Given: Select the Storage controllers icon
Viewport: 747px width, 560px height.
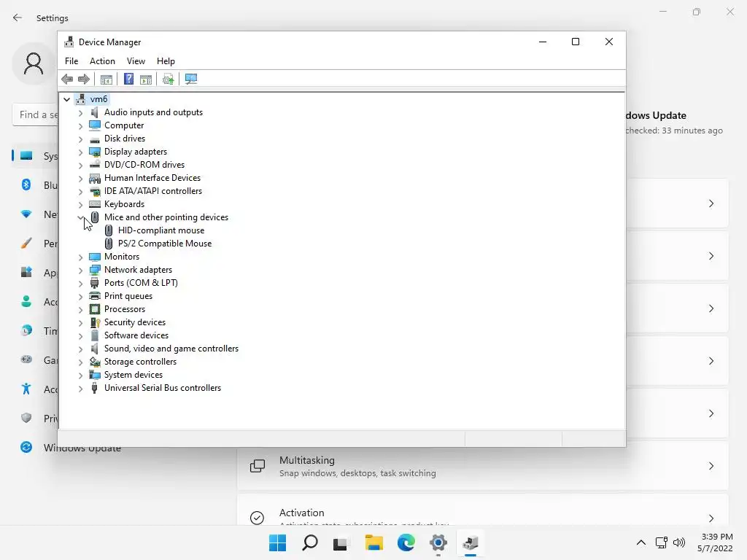Looking at the screenshot, I should pos(95,362).
